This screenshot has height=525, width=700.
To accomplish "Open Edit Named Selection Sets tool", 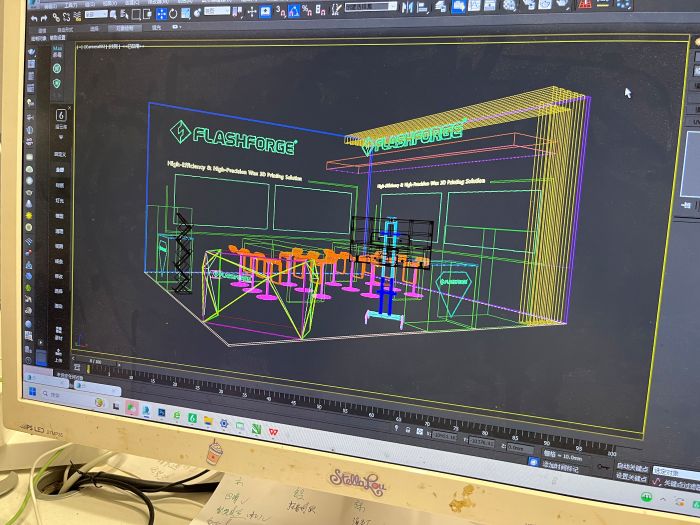I will tap(336, 10).
